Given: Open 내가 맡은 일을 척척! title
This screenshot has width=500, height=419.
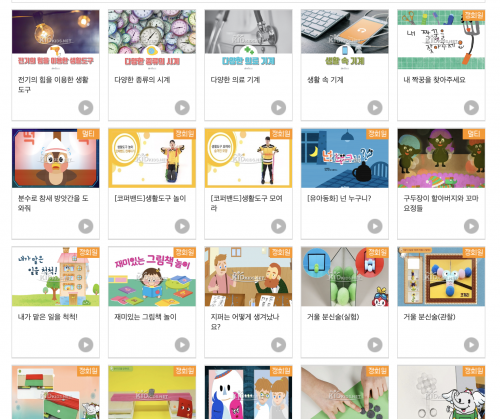Looking at the screenshot, I should (48, 317).
